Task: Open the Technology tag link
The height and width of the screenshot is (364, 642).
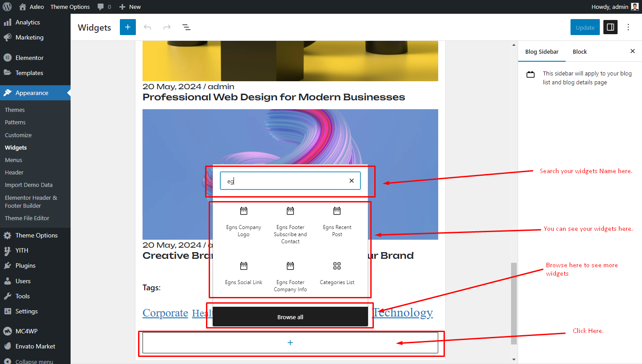Action: coord(403,313)
